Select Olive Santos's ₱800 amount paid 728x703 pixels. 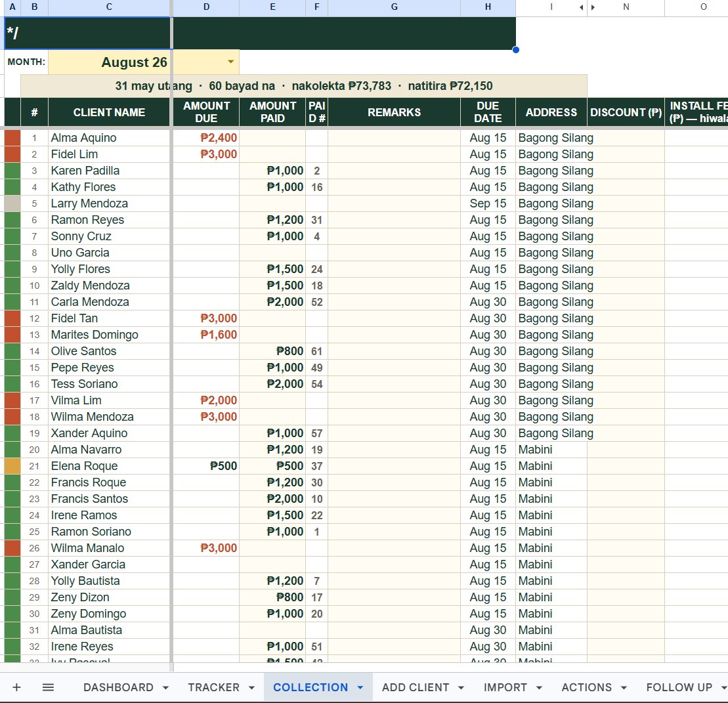coord(272,351)
